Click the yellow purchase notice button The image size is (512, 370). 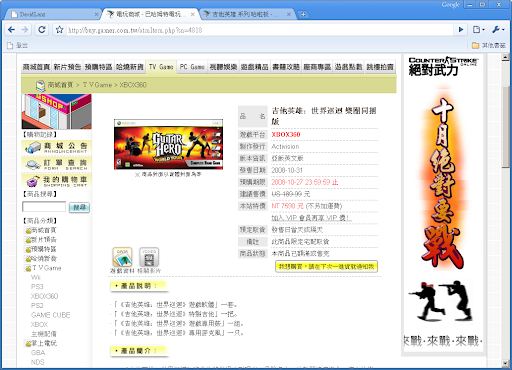(326, 266)
